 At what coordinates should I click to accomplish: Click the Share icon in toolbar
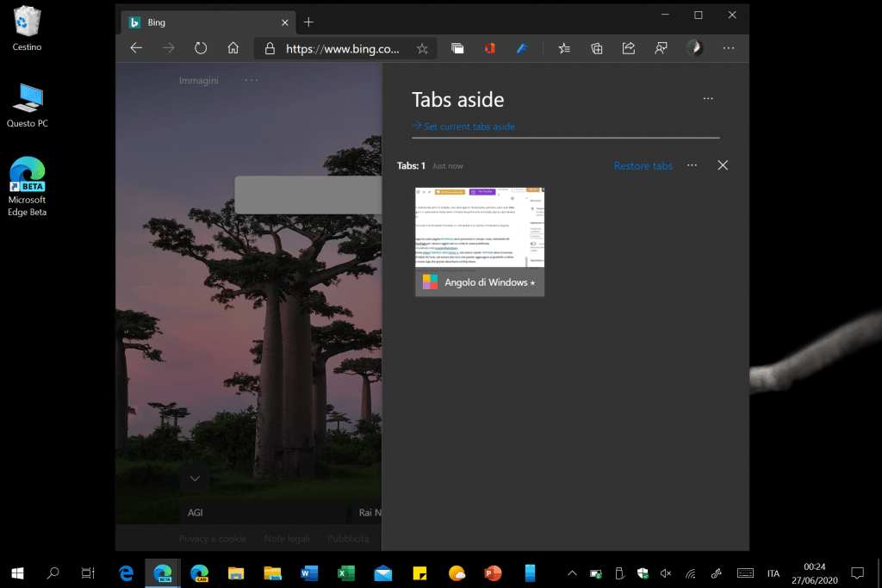point(629,48)
